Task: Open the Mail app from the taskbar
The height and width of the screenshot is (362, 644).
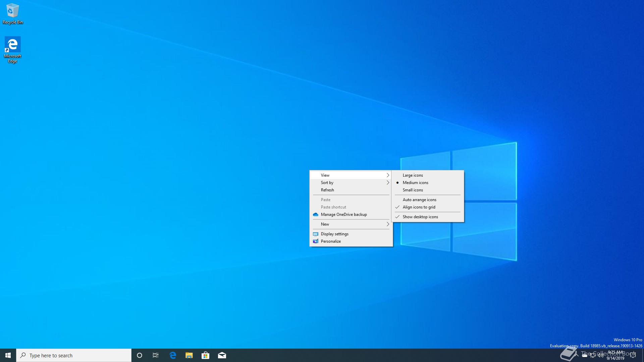Action: click(222, 355)
